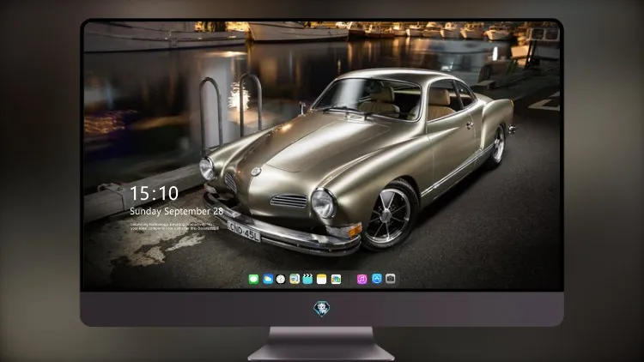The image size is (644, 362).
Task: Open the Clock app in the dock
Action: (x=281, y=279)
